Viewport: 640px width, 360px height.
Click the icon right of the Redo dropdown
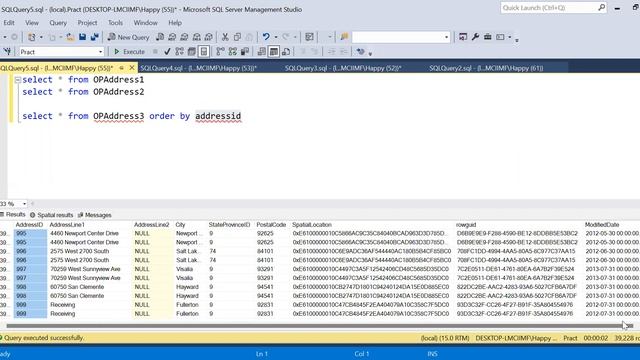[x=309, y=37]
